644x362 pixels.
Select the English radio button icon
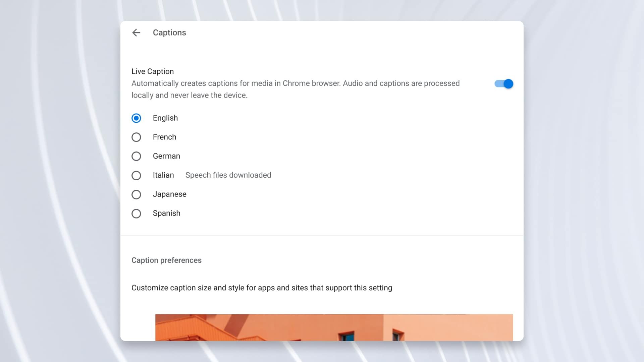[x=136, y=118]
